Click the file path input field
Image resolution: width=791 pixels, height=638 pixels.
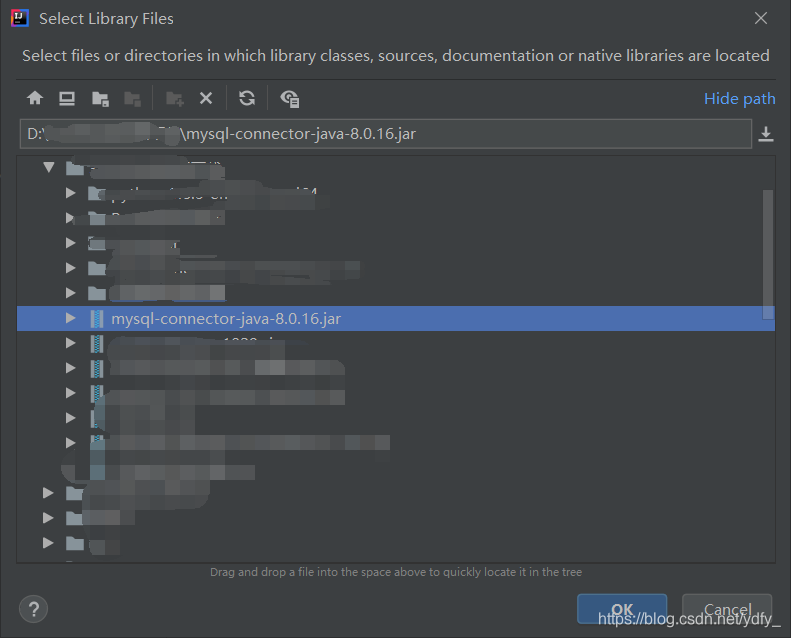pyautogui.click(x=385, y=134)
